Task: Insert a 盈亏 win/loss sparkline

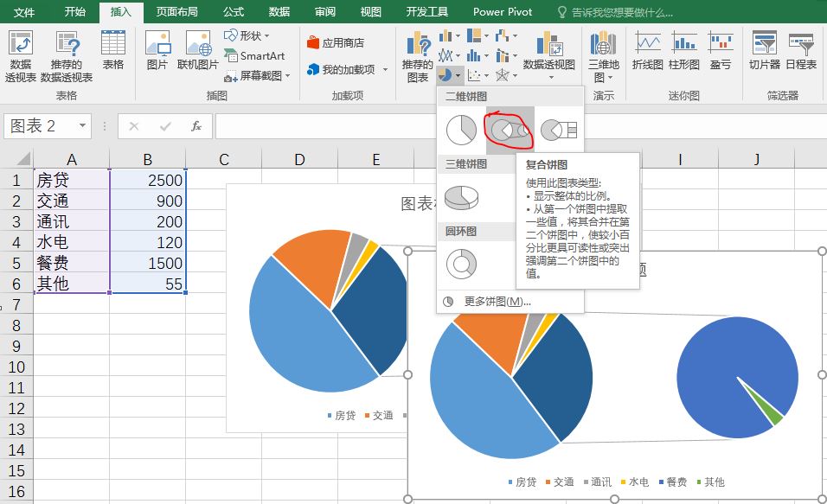Action: click(x=721, y=50)
